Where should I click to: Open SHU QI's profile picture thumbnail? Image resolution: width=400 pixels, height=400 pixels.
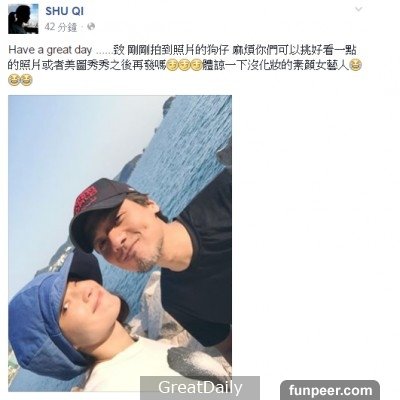23,19
